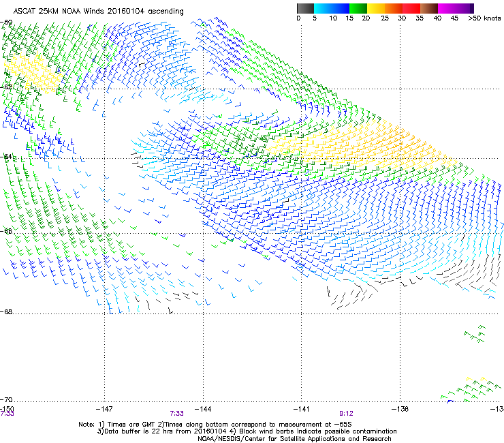Click the '5' legend scale label
The image size is (504, 443).
pyautogui.click(x=315, y=18)
